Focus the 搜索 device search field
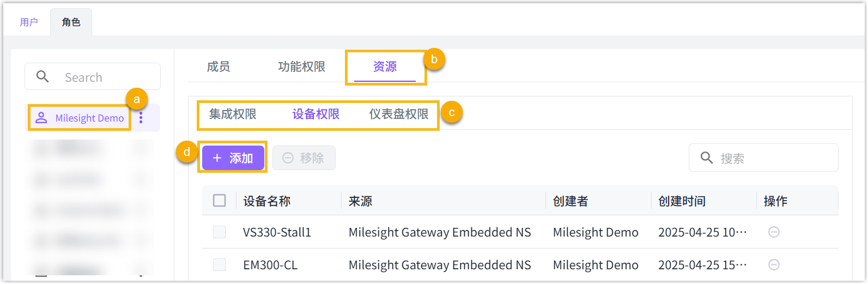Viewport: 868px width, 284px height. [x=774, y=158]
